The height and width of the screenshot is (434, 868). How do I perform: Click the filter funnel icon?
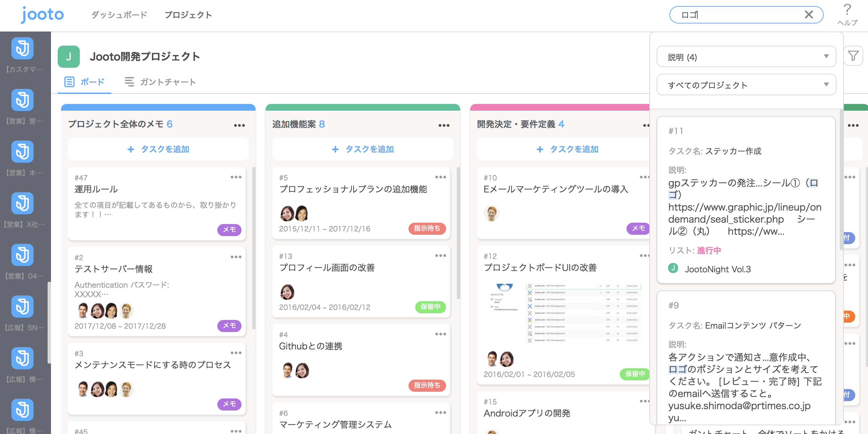coord(853,56)
